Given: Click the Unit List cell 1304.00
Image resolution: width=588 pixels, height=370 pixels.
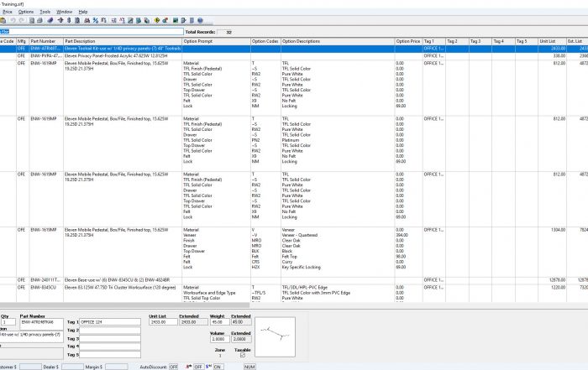Looking at the screenshot, I should [x=559, y=230].
